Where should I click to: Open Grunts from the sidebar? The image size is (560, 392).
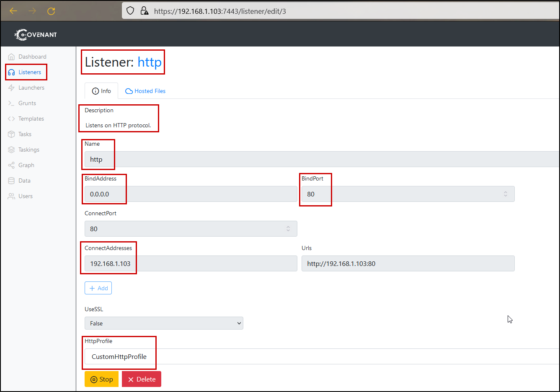point(27,103)
